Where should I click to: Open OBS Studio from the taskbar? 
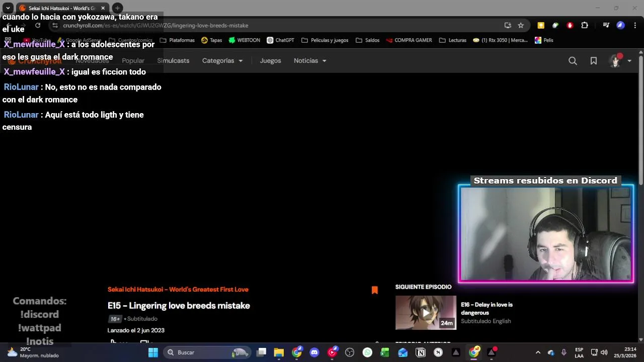pyautogui.click(x=350, y=352)
